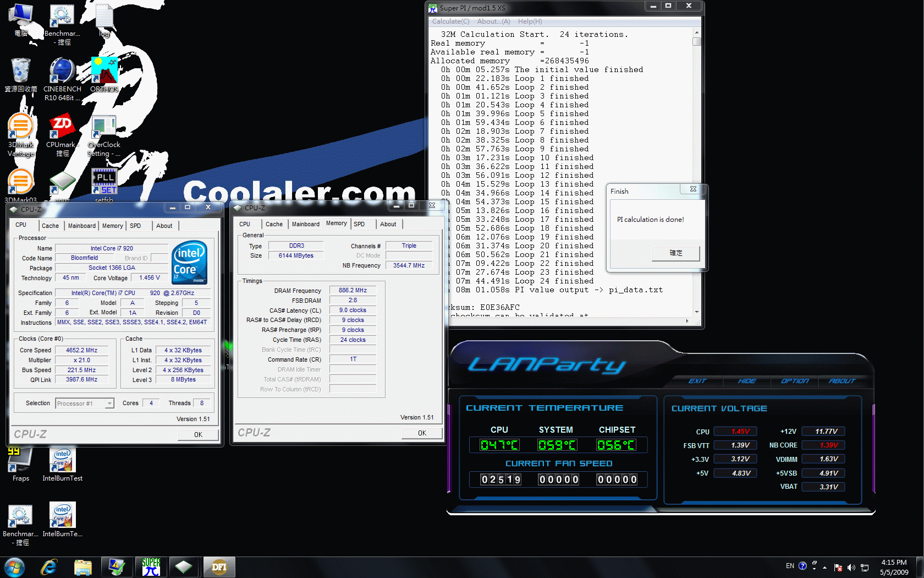
Task: Launch the ORTHOS desktop shortcut
Action: coord(104,75)
